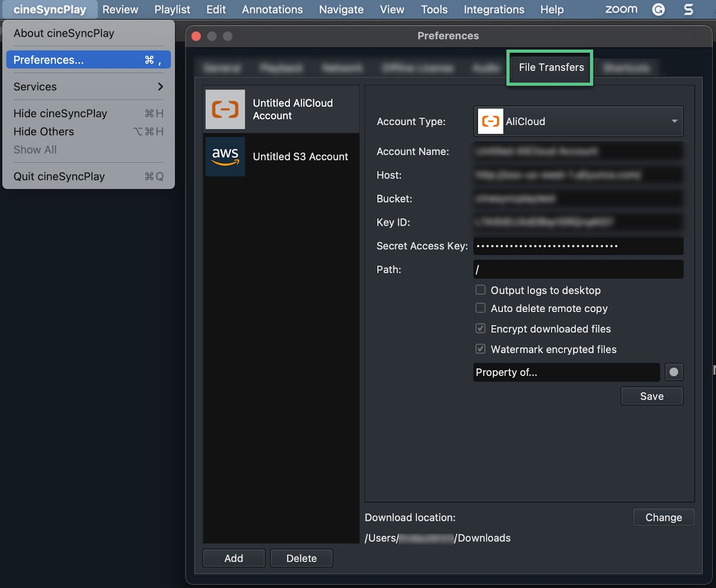716x588 pixels.
Task: Choose Quit cineSyncPlay menu item
Action: point(89,177)
